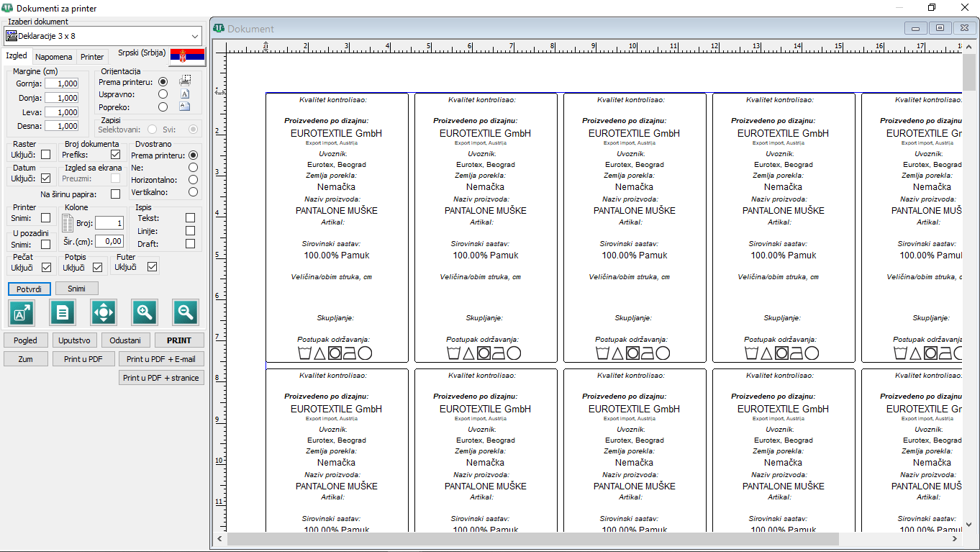Choose Vertikalno double-sided option
Screen dimensions: 980x552
193,192
